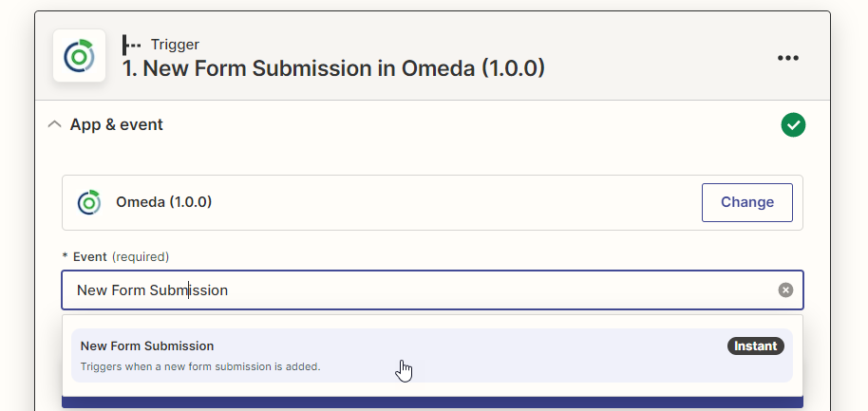
Task: Click the dark blue bar below dropdown list
Action: (x=432, y=402)
